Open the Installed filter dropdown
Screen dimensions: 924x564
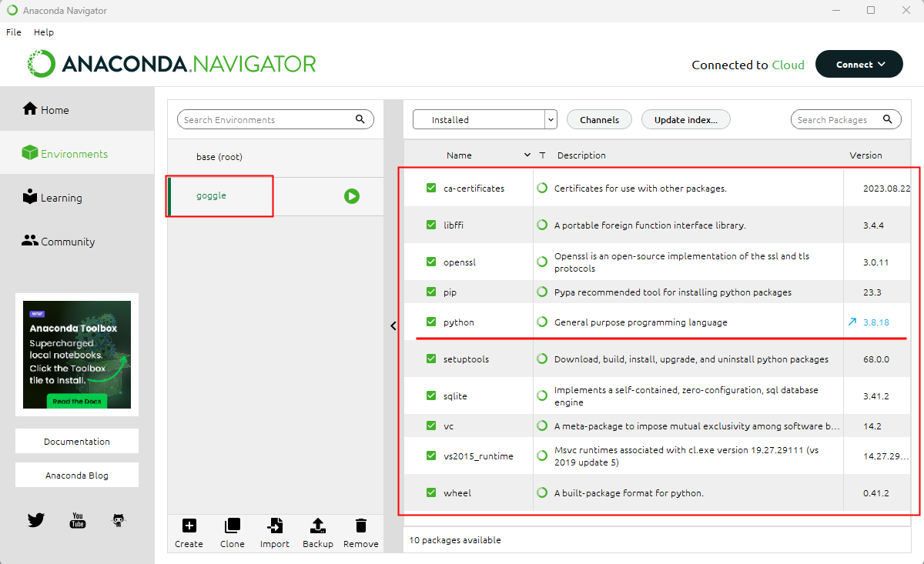pyautogui.click(x=484, y=119)
